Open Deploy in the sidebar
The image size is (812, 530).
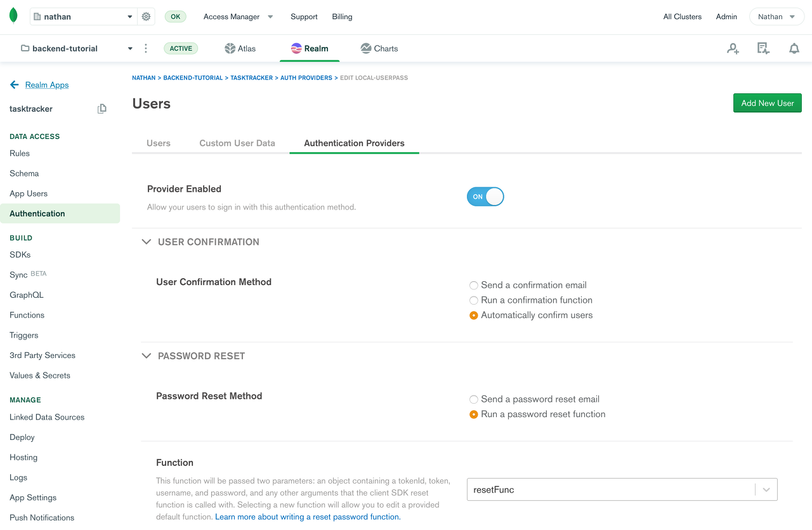[22, 437]
